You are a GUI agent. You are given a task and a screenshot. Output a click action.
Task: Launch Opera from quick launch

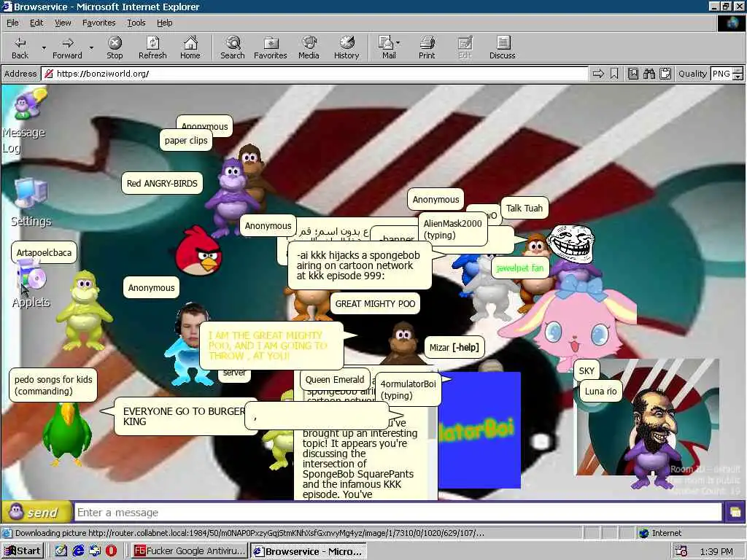111,551
